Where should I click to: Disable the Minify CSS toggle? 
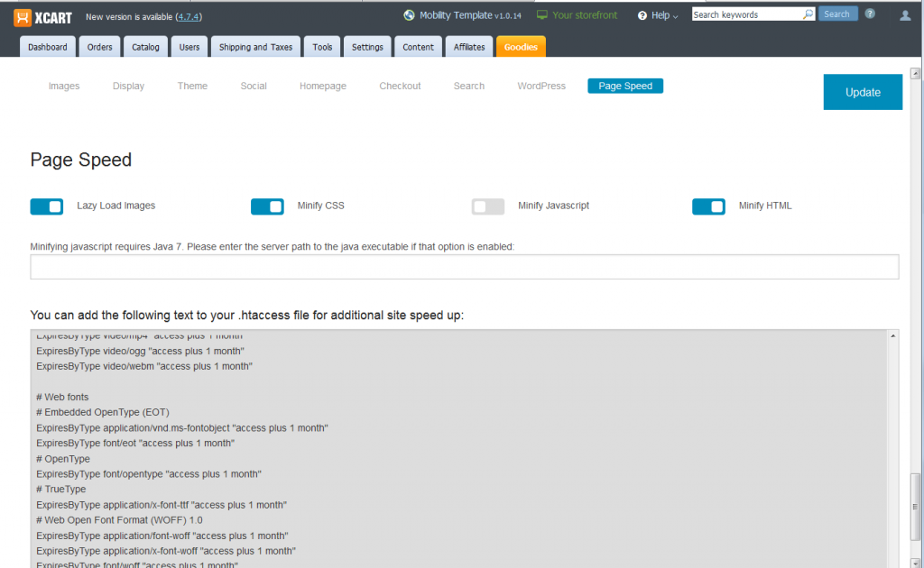267,206
